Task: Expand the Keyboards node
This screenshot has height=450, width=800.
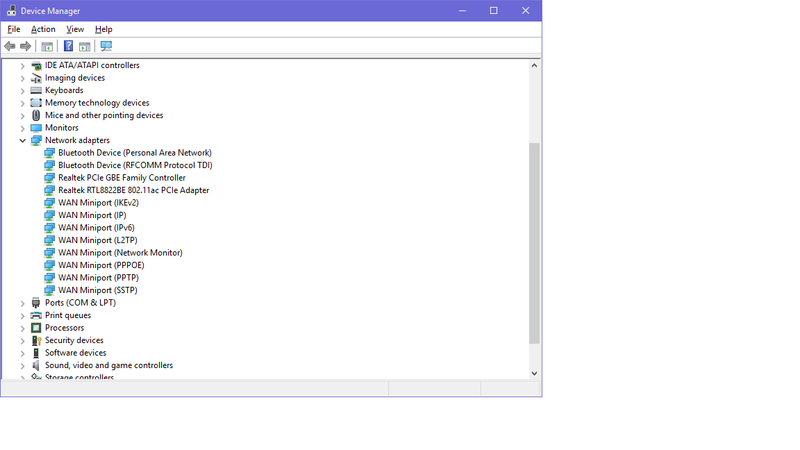Action: pos(22,91)
